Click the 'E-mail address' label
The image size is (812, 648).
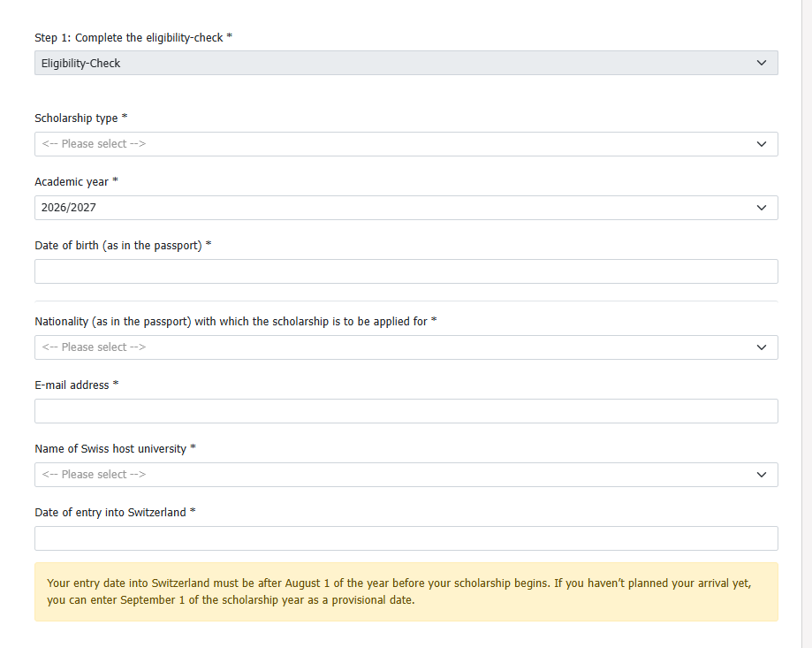(77, 385)
